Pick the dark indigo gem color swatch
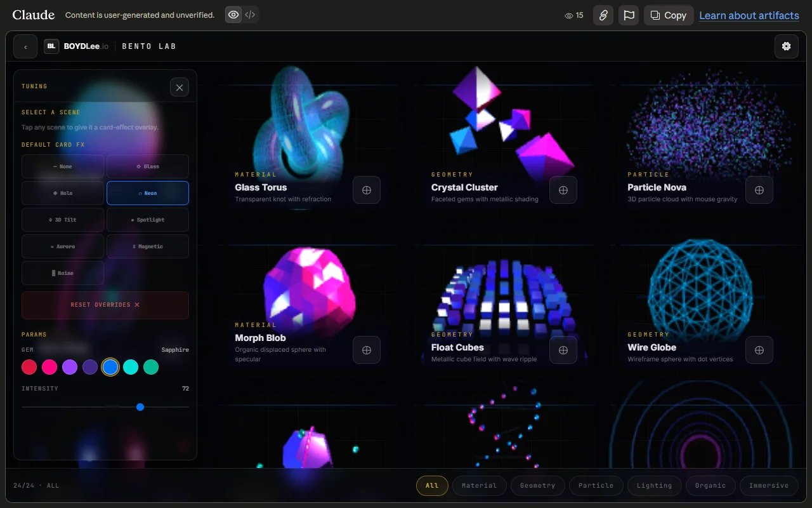 tap(90, 367)
